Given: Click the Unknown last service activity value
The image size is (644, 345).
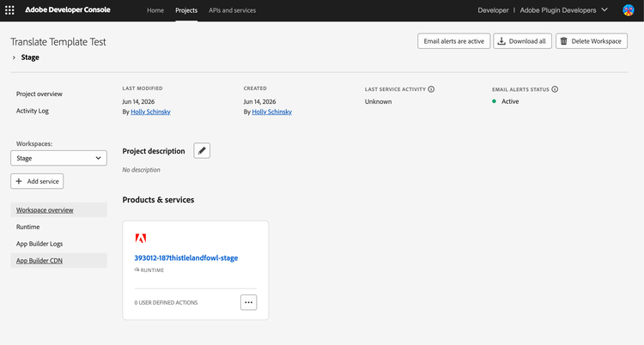Looking at the screenshot, I should click(x=379, y=101).
